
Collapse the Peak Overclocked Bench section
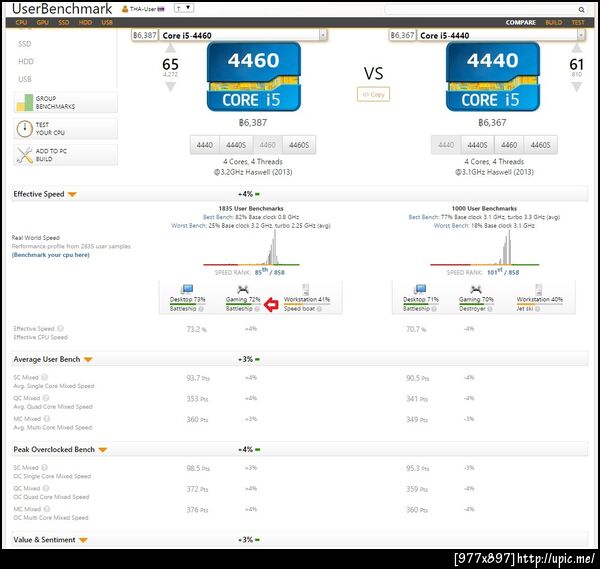[103, 450]
